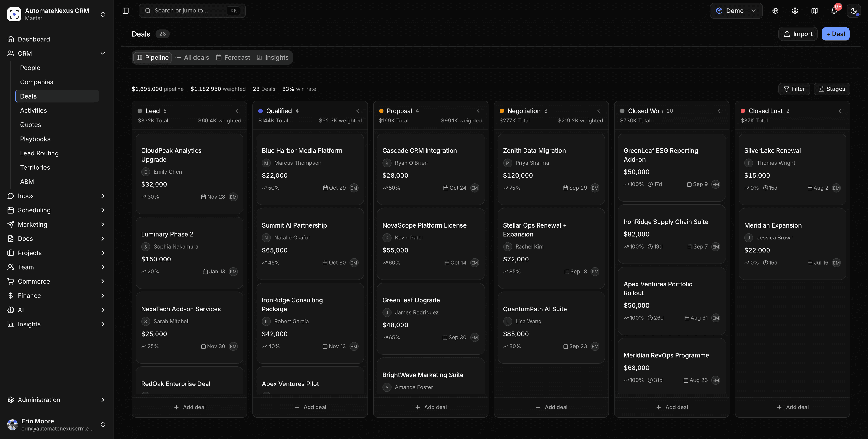This screenshot has height=439, width=868.
Task: Open the Demo workspace dropdown
Action: coord(736,11)
